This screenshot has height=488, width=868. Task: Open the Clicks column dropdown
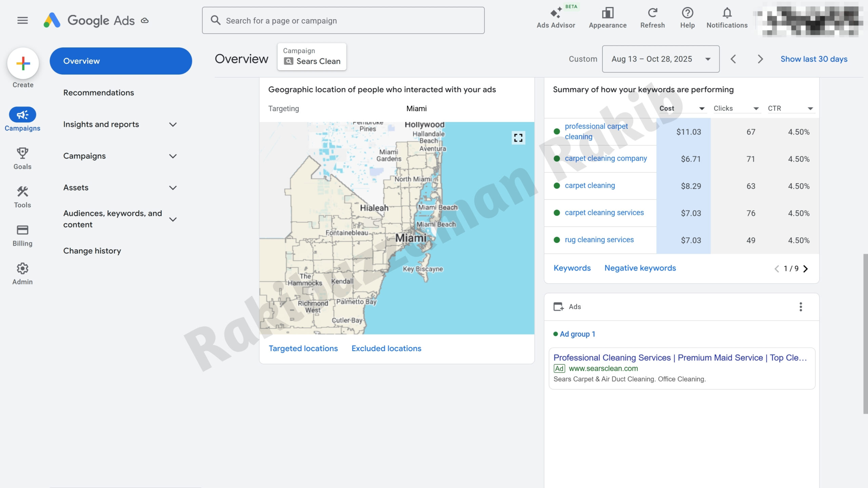click(756, 108)
